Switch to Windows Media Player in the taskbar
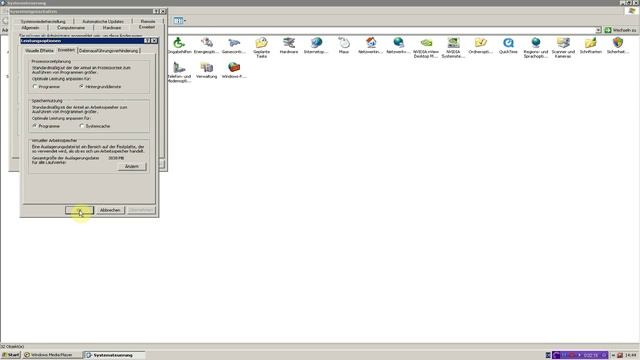The image size is (640, 360). 52,355
